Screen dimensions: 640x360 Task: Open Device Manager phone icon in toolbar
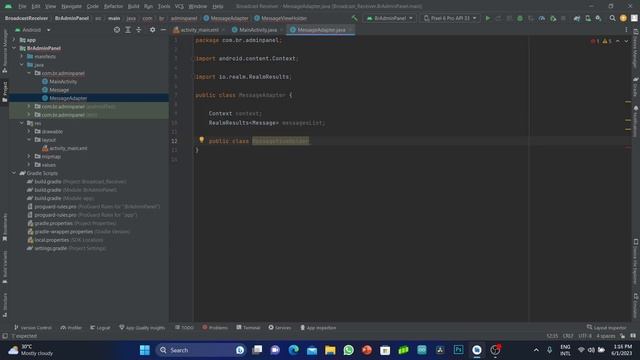[x=588, y=18]
